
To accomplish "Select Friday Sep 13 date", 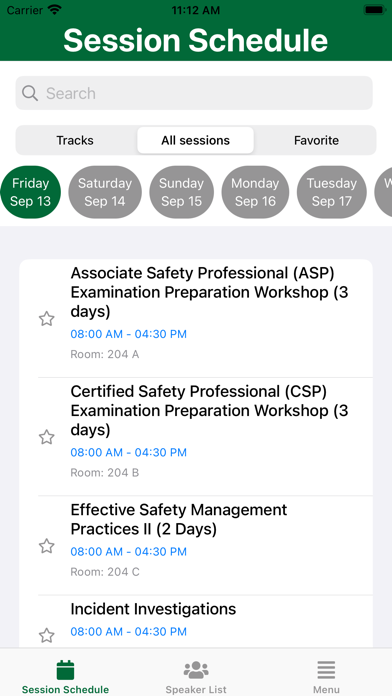I will [x=30, y=192].
